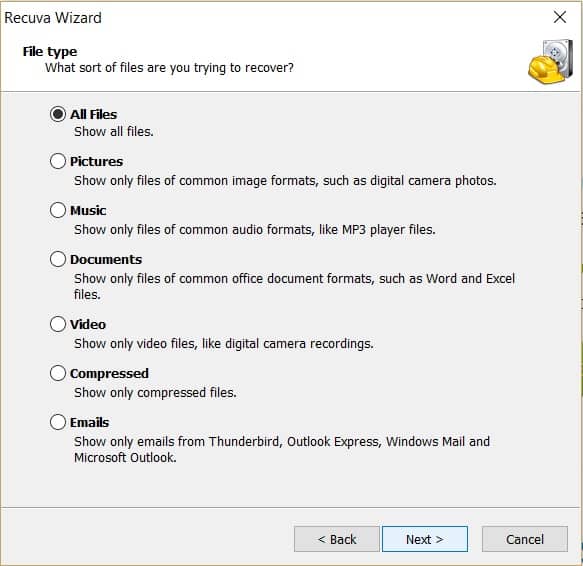Click the Next button

[x=425, y=539]
